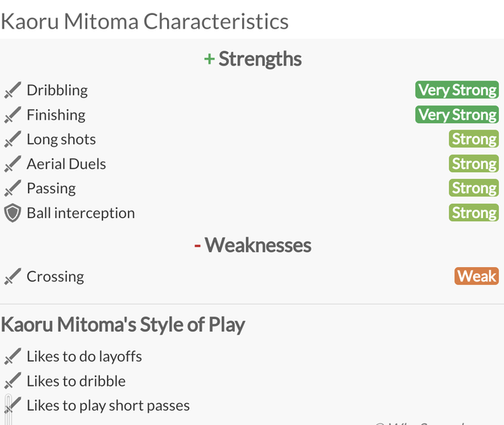504x425 pixels.
Task: Click the Kaoru Mitoma's Style of Play heading
Action: tap(123, 325)
